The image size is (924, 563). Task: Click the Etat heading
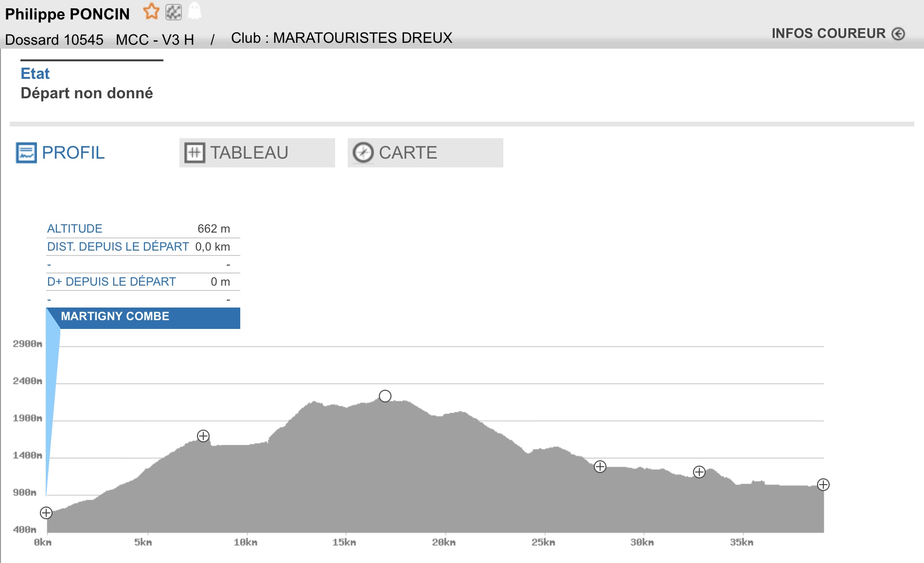tap(35, 73)
